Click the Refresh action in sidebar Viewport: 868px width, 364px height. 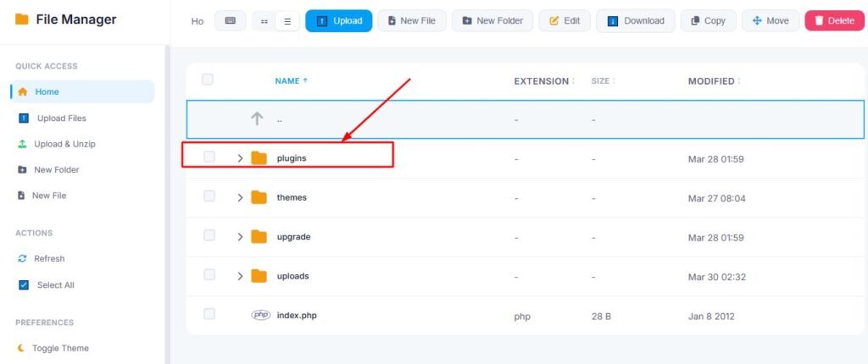(48, 259)
